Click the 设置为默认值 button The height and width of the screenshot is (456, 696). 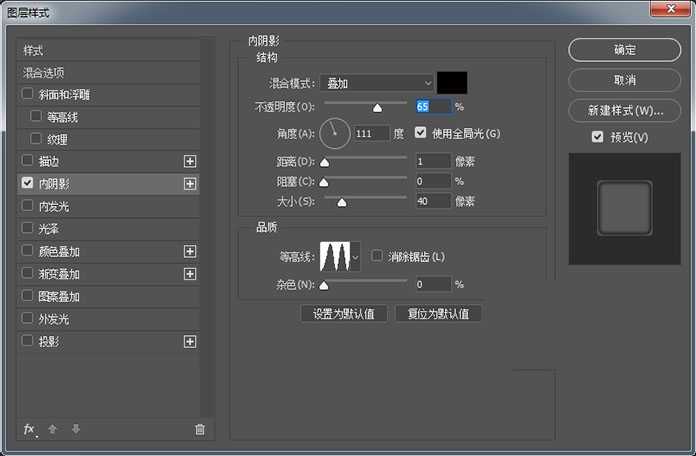[x=343, y=314]
